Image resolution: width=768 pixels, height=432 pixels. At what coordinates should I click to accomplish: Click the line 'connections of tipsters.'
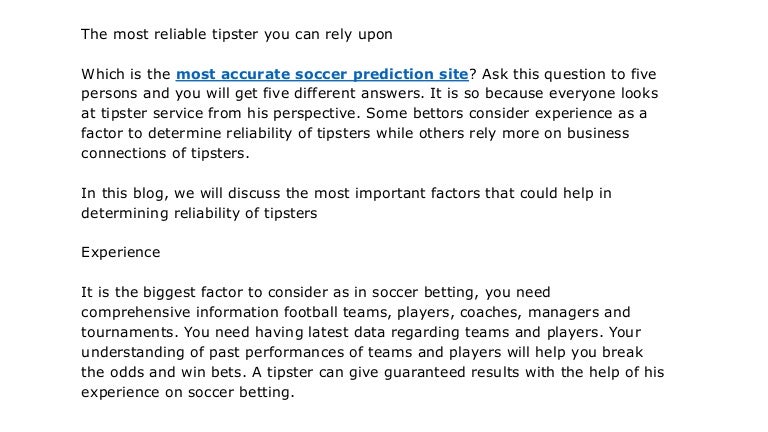(x=166, y=154)
